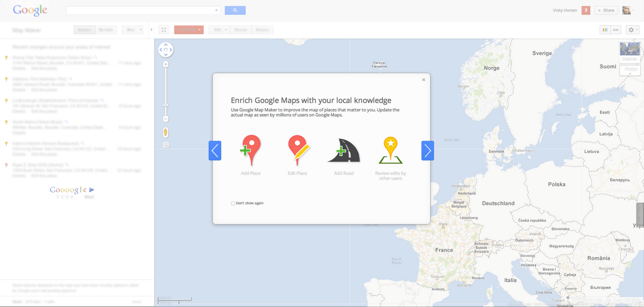644x307 pixels.
Task: Click the Deutschland label on the map
Action: (x=498, y=204)
